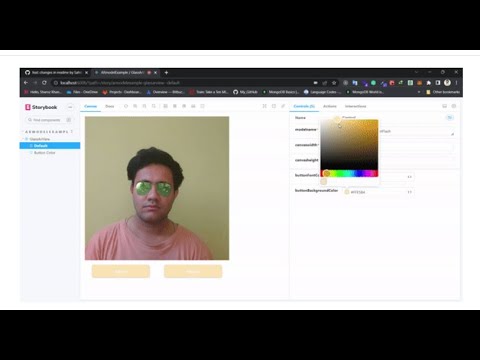The width and height of the screenshot is (480, 360).
Task: Click the canvasheight input field
Action: (x=417, y=162)
